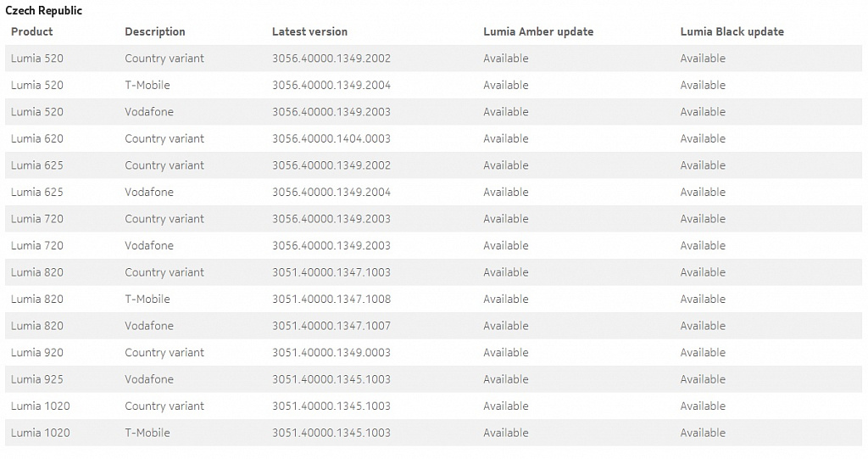
Task: Select the Czech Republic heading
Action: (x=44, y=10)
